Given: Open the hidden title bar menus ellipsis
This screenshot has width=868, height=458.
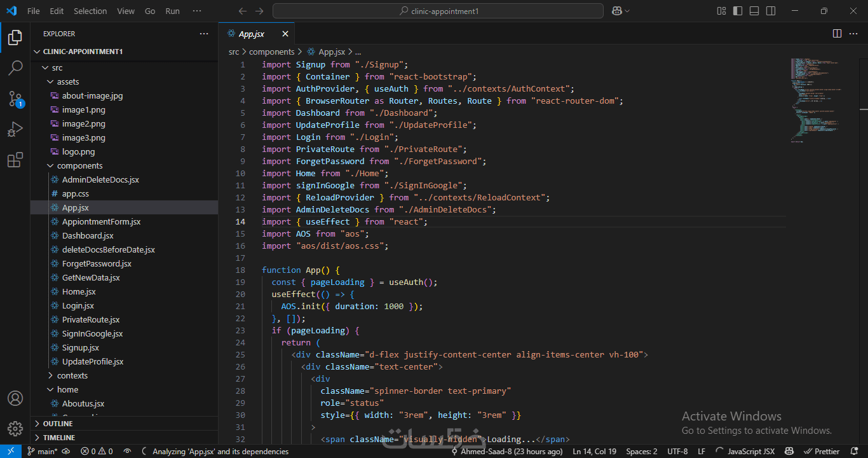Looking at the screenshot, I should [x=197, y=11].
